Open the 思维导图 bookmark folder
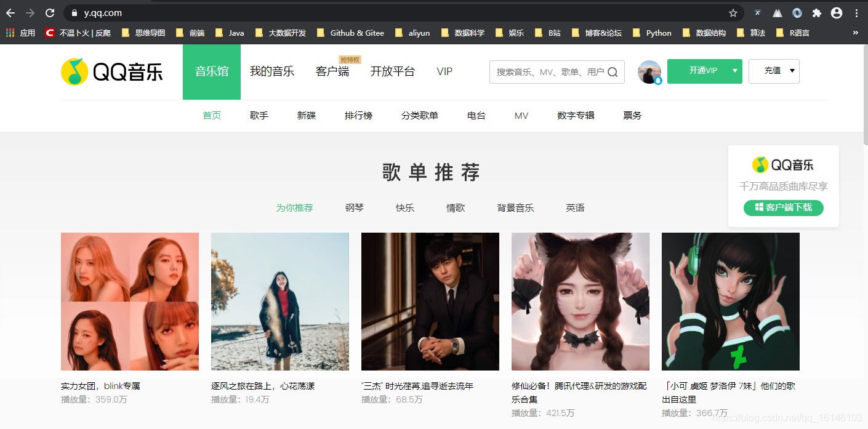Screen dimensions: 868x429 point(143,33)
